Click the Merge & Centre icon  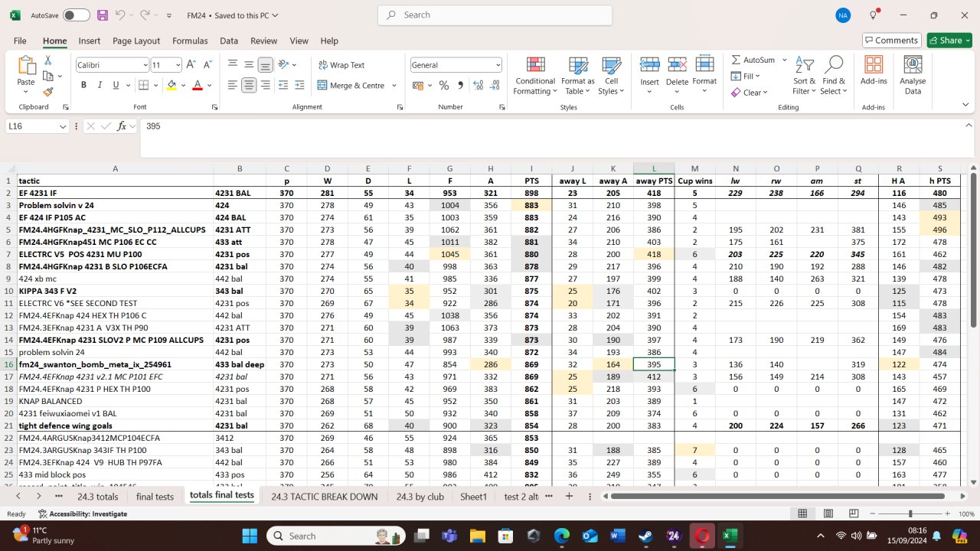(x=322, y=86)
